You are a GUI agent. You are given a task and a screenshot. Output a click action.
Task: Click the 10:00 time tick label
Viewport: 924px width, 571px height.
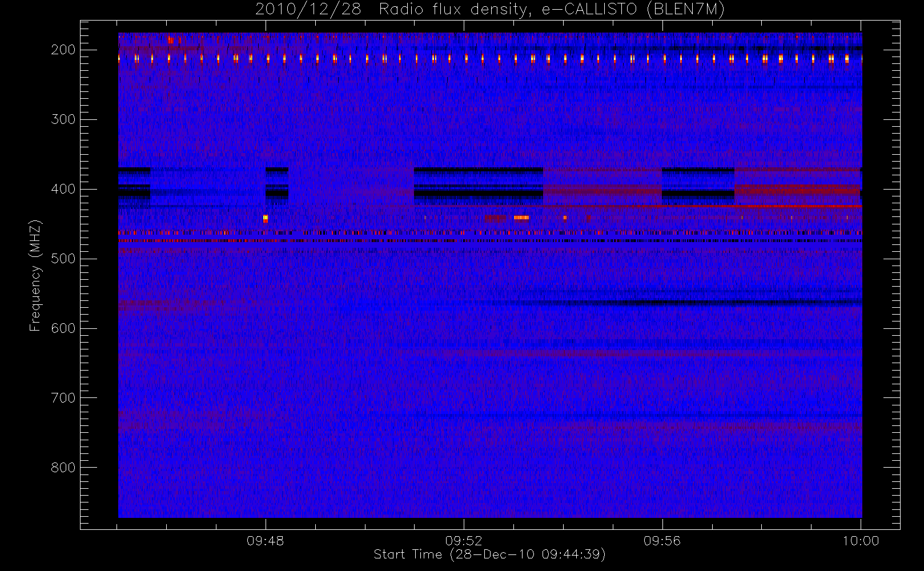point(861,541)
